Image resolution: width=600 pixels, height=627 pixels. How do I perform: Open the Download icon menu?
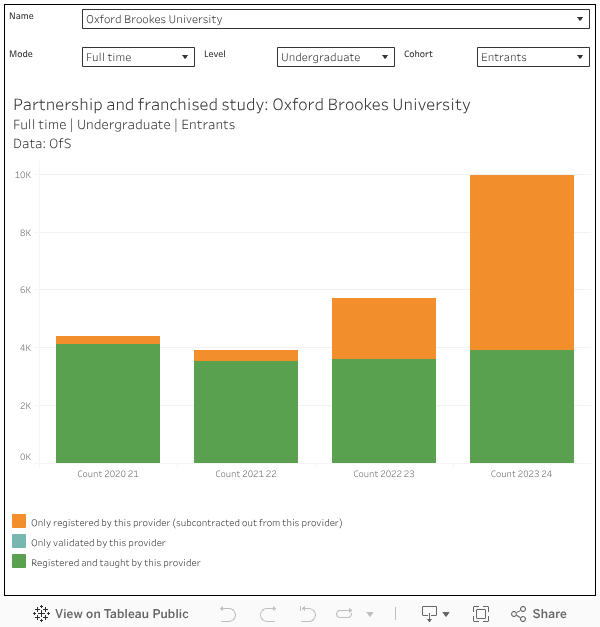click(435, 614)
